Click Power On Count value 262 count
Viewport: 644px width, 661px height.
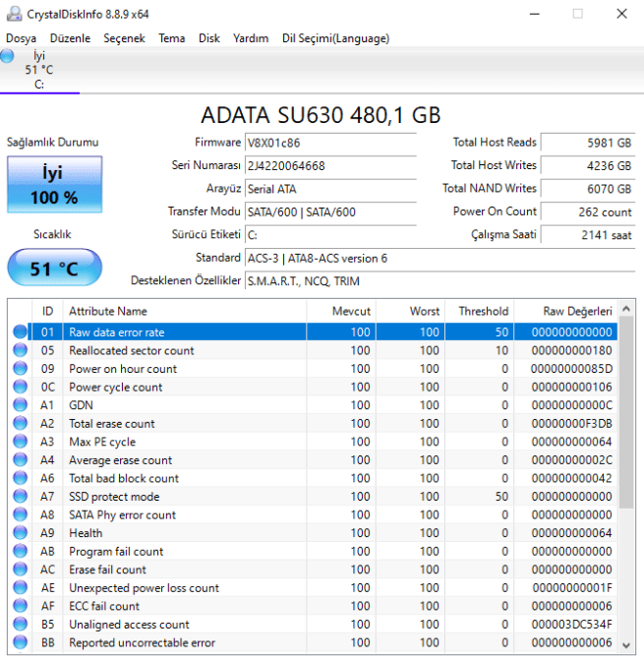pyautogui.click(x=588, y=211)
